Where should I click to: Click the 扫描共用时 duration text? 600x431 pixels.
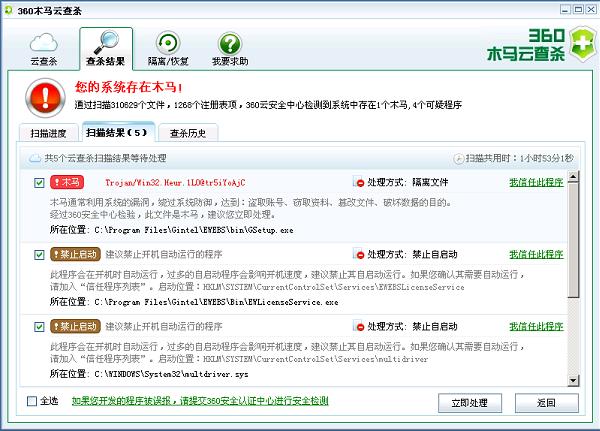(x=520, y=158)
